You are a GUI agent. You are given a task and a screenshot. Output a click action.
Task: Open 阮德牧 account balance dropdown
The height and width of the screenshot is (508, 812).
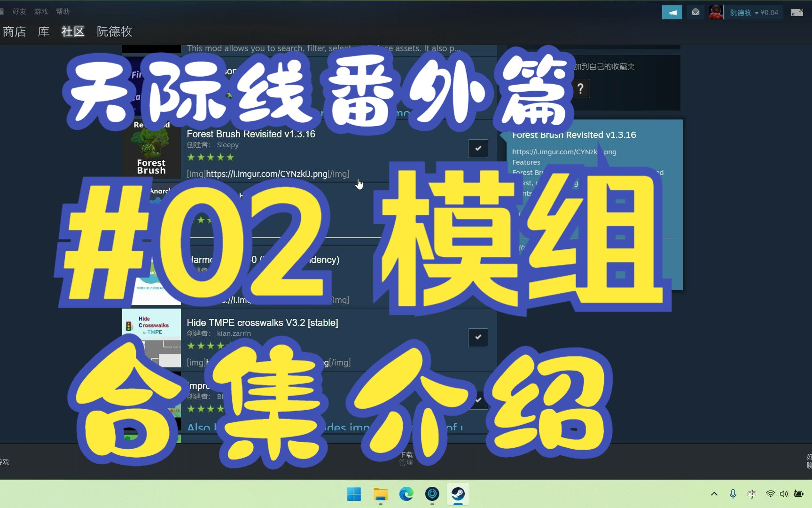tap(754, 13)
